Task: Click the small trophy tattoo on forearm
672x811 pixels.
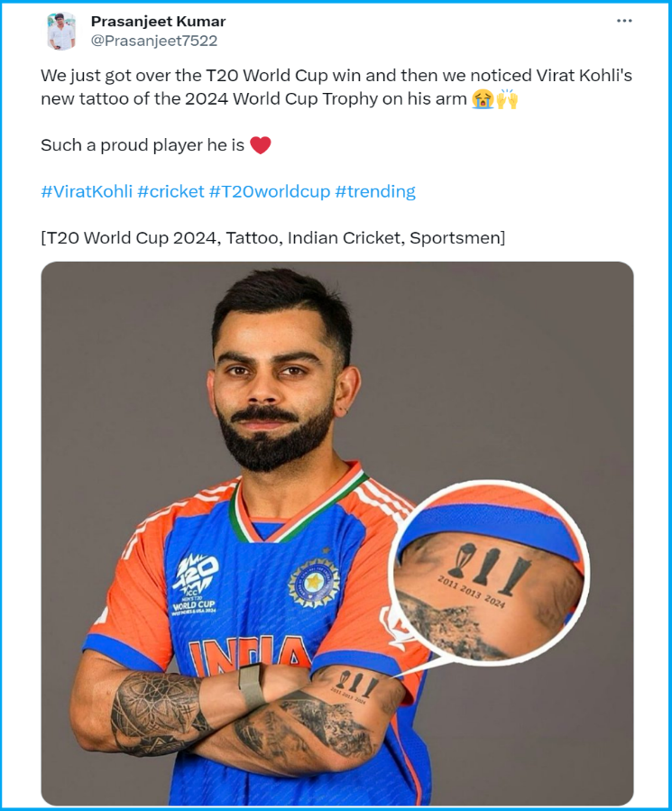Action: [357, 686]
